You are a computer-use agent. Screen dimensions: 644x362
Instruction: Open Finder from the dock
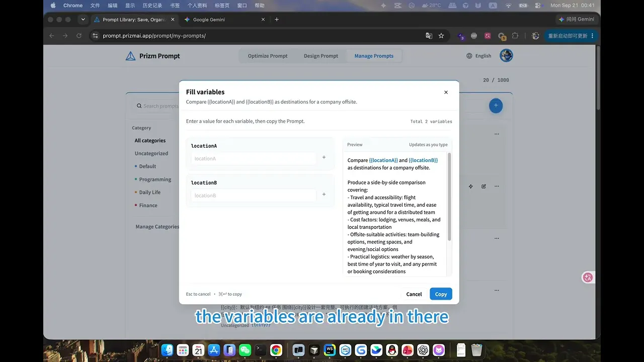tap(168, 350)
